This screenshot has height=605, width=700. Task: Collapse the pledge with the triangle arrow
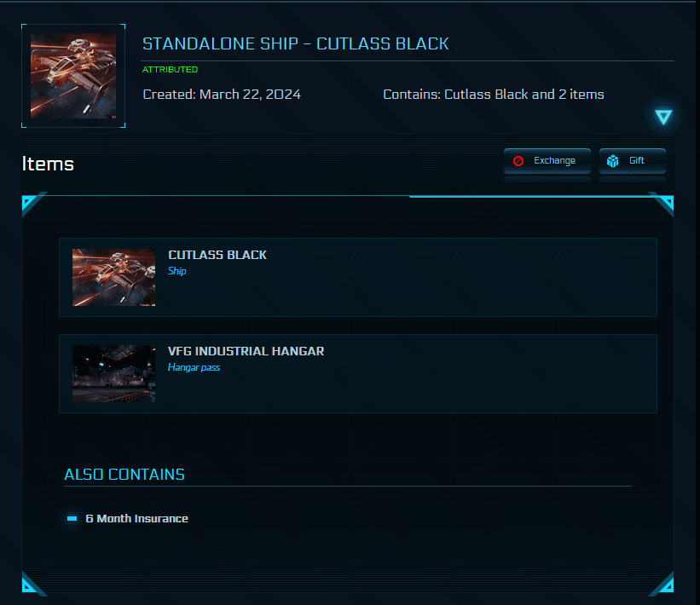point(663,118)
